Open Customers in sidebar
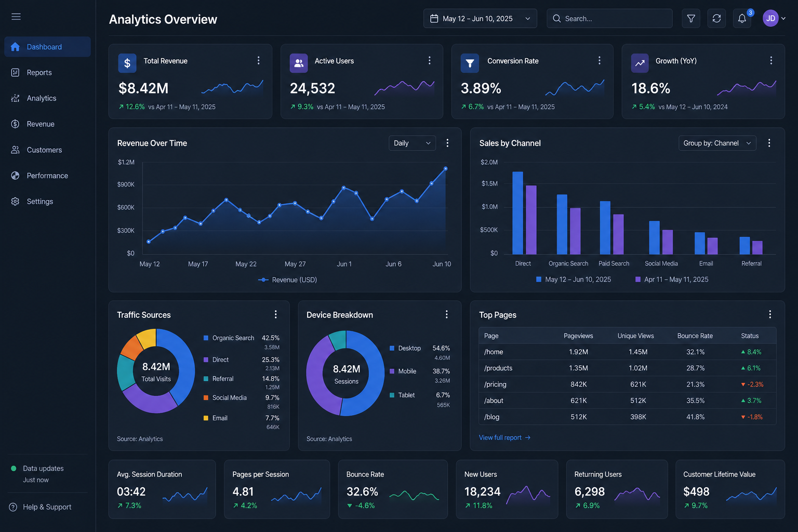Viewport: 798px width, 532px height. (x=47, y=150)
